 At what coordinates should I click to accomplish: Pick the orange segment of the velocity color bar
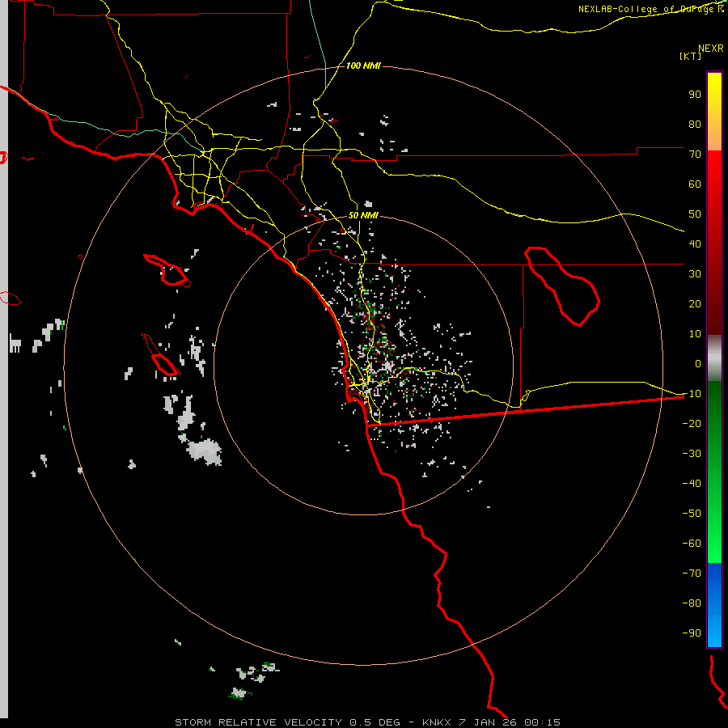[x=714, y=134]
